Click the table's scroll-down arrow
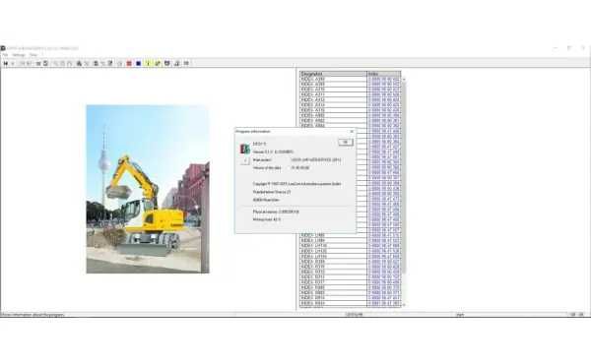 404,305
